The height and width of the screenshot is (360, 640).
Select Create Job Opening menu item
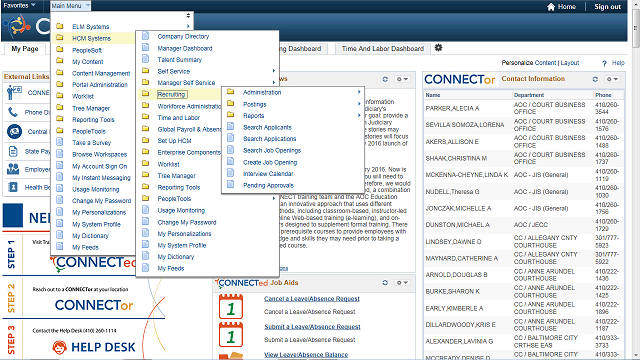click(x=270, y=162)
